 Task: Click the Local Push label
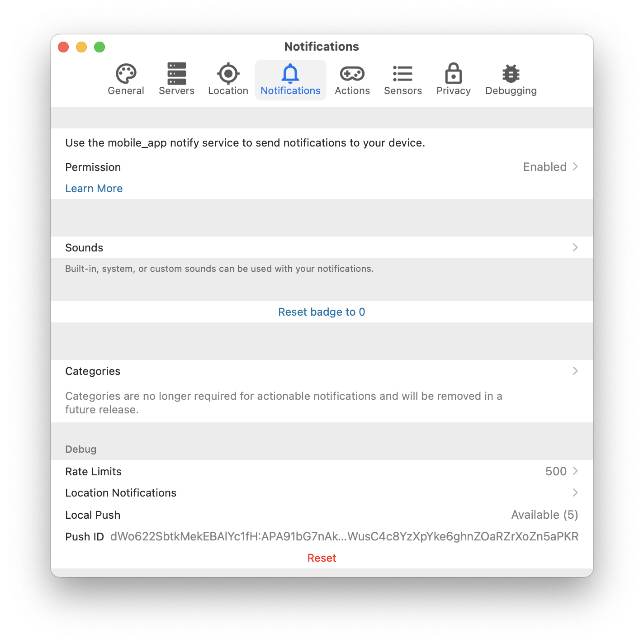click(x=93, y=515)
